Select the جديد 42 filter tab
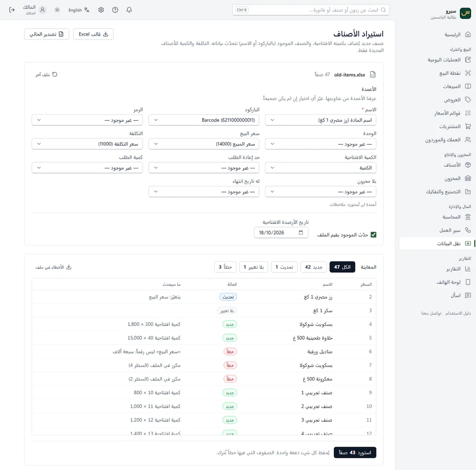 [x=314, y=267]
